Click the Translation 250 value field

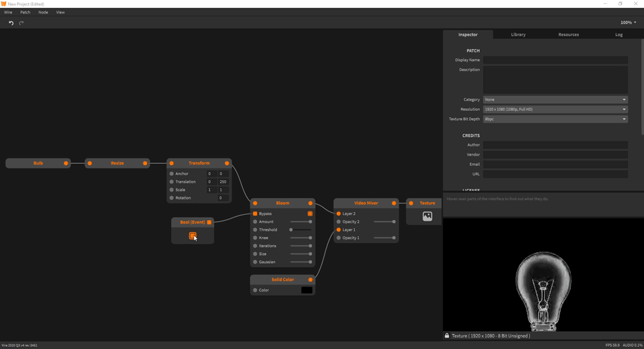pyautogui.click(x=223, y=182)
